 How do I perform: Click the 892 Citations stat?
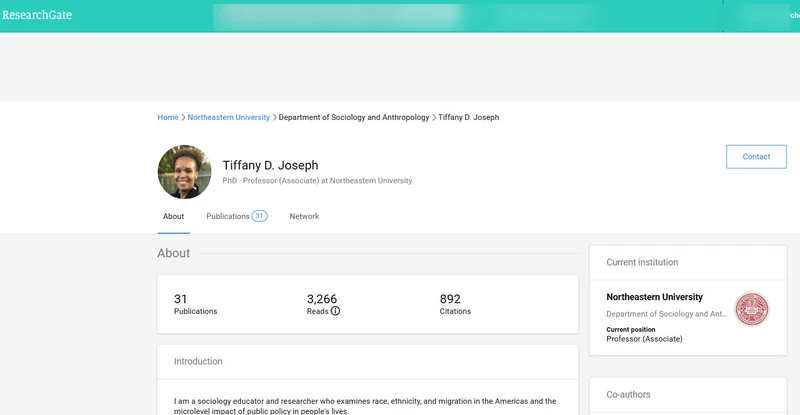click(455, 304)
